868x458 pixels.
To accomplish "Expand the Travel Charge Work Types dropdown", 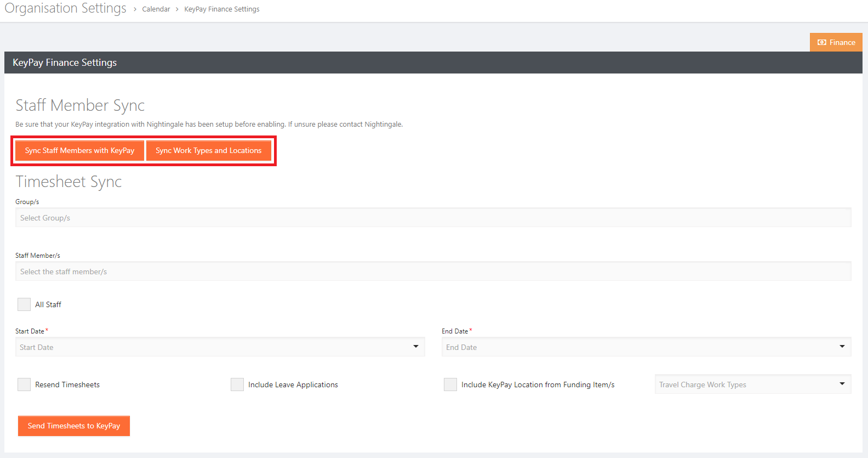I will [753, 384].
